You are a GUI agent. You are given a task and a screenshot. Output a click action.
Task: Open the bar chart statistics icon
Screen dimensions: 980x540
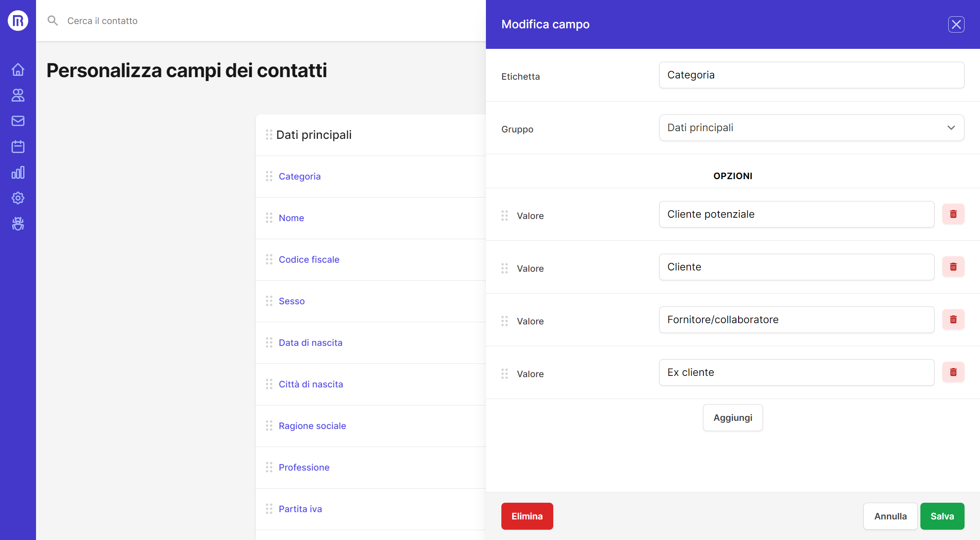click(x=18, y=172)
